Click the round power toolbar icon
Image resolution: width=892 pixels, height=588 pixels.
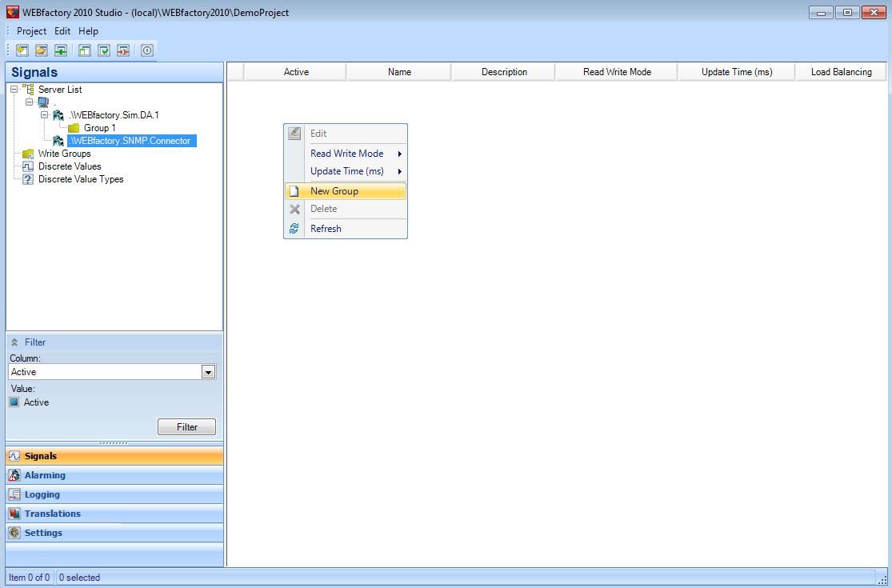[x=147, y=50]
